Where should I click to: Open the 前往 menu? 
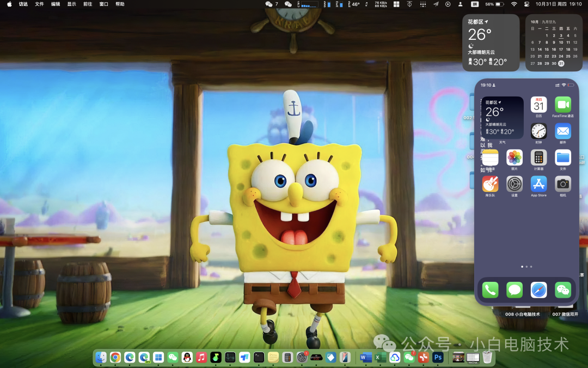click(88, 4)
